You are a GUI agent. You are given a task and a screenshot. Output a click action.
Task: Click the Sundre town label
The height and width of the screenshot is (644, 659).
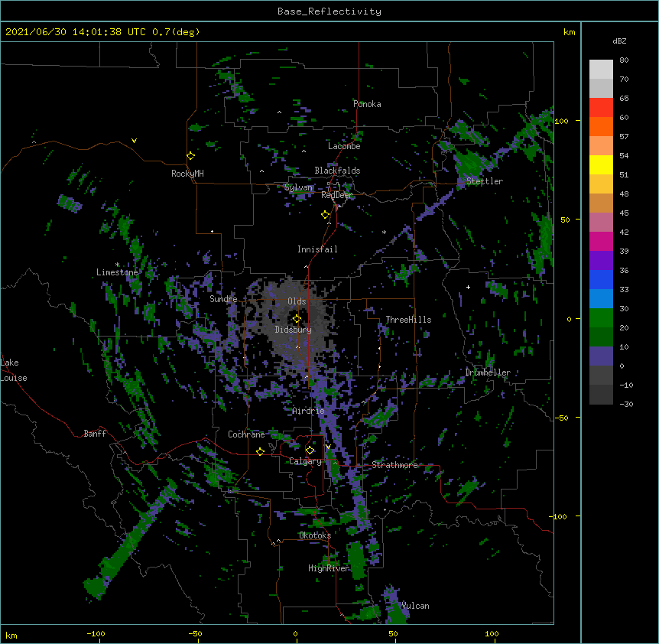(x=223, y=299)
